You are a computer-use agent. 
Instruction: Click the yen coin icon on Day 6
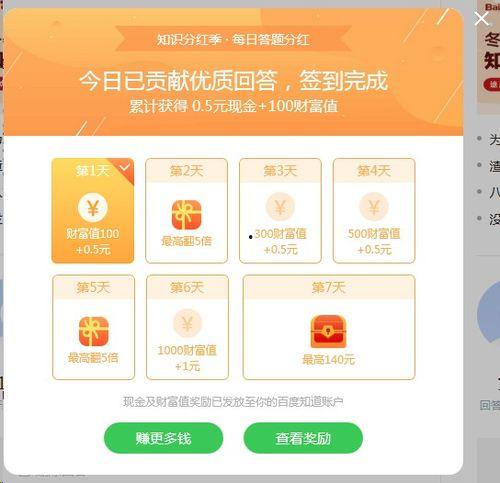187,323
